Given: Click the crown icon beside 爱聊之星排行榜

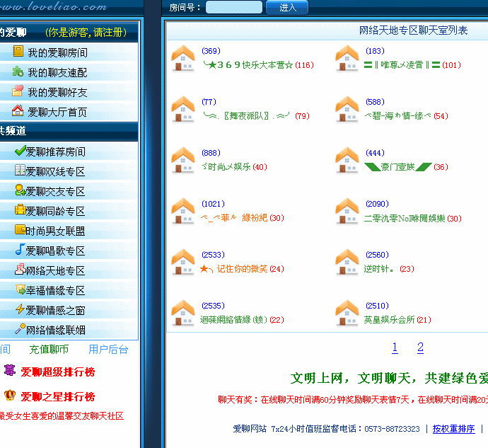Looking at the screenshot, I should coord(10,395).
